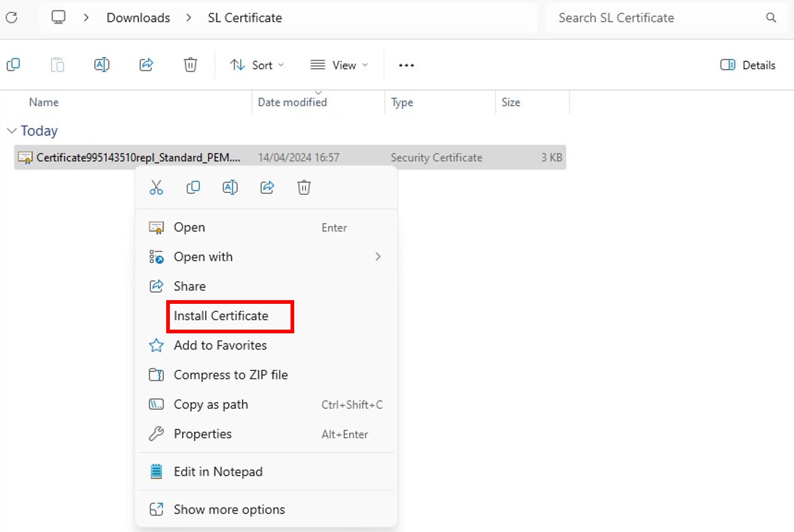Choose Show more options in the context menu
This screenshot has height=532, width=794.
pos(229,509)
